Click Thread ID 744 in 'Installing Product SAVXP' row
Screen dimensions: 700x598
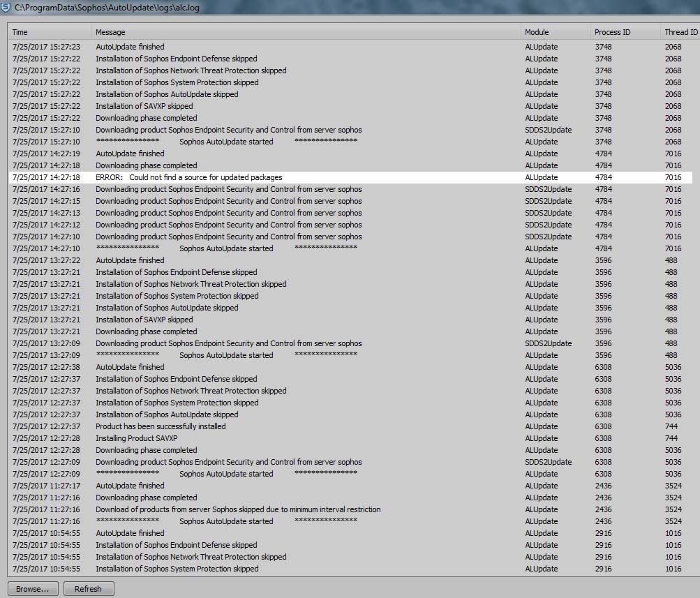[x=671, y=438]
